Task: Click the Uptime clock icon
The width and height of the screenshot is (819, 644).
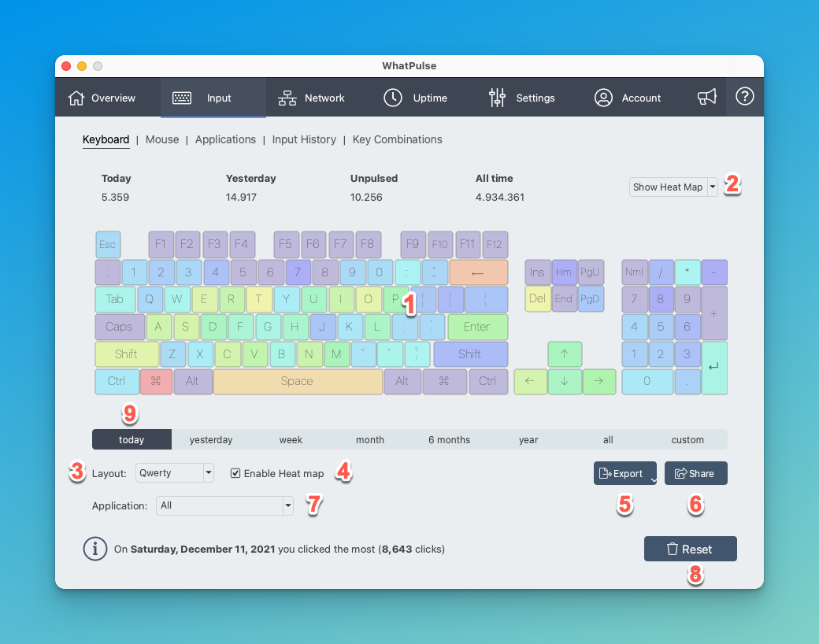Action: [393, 98]
